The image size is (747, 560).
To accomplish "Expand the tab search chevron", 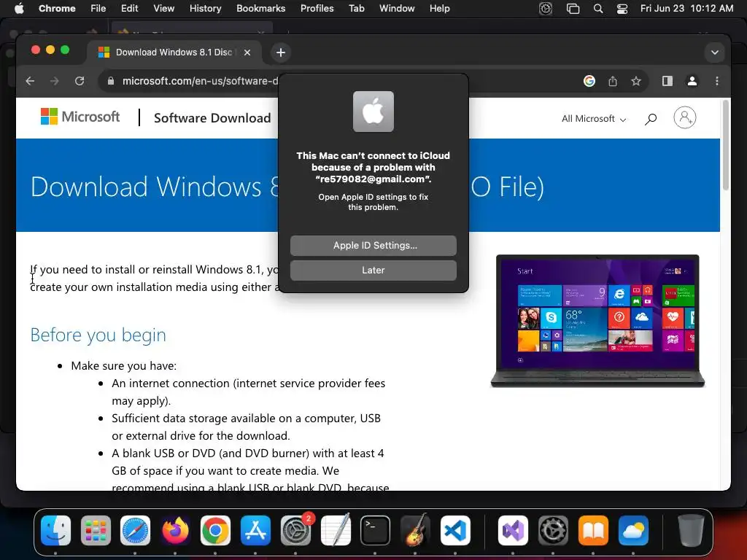I will point(715,52).
